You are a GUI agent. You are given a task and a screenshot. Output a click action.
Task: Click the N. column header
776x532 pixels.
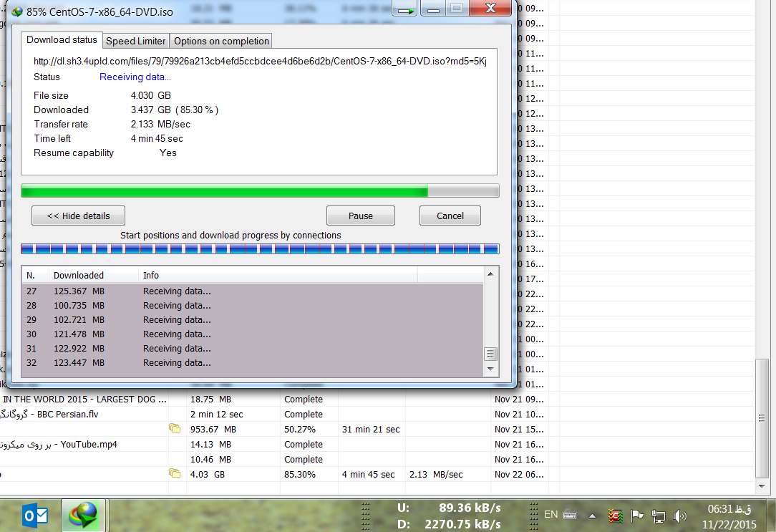click(36, 275)
